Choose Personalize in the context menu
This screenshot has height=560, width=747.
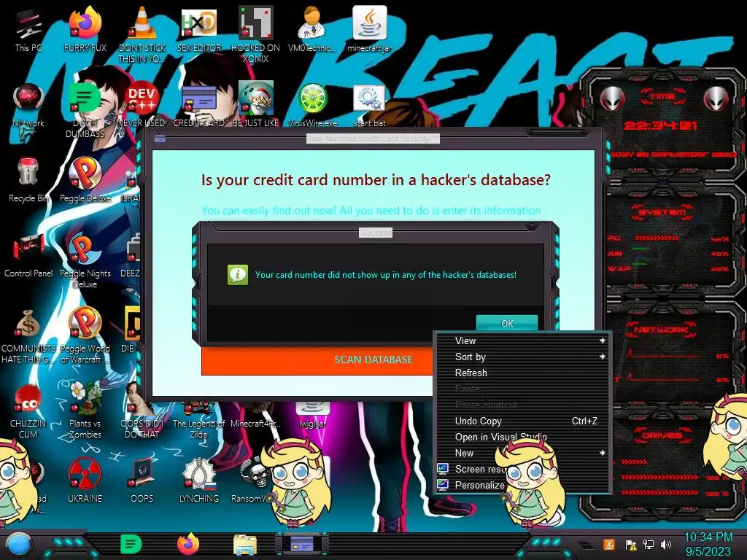(x=471, y=485)
